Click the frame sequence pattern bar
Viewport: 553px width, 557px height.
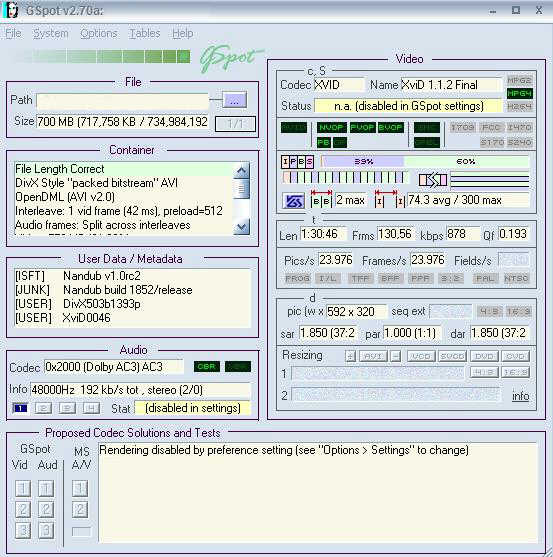tap(345, 177)
